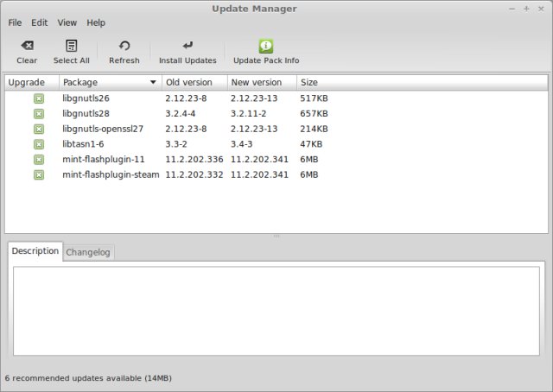553x392 pixels.
Task: Click new version 3.2.11-2 cell
Action: tap(248, 113)
